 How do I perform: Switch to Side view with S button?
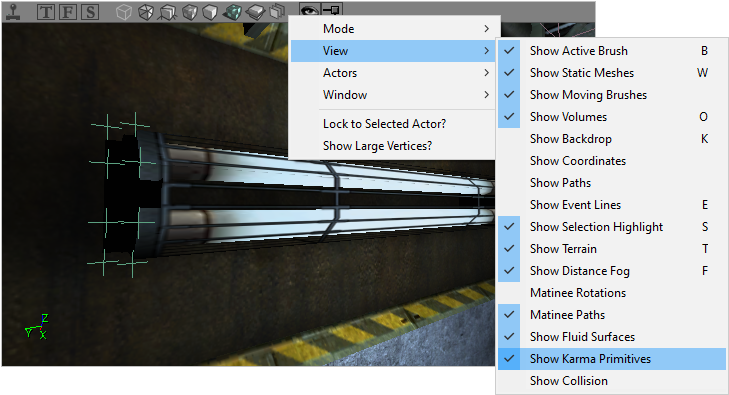(90, 12)
